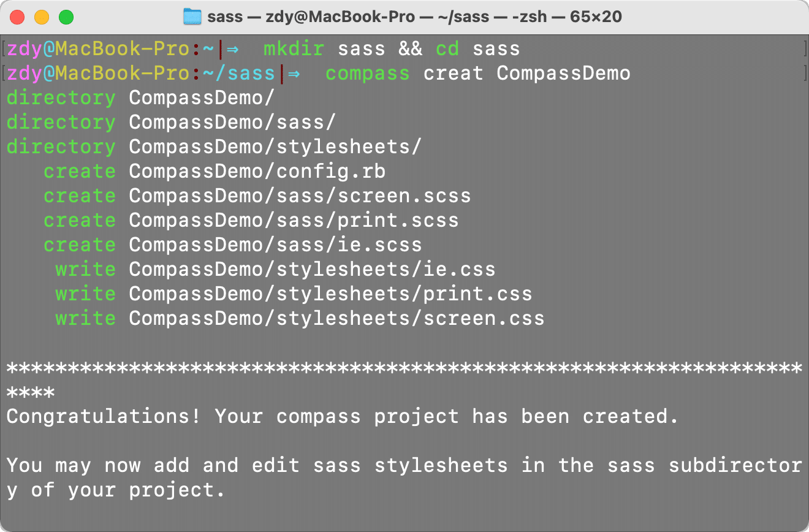Click the Congratulations message line
The image size is (809, 532).
(x=343, y=417)
